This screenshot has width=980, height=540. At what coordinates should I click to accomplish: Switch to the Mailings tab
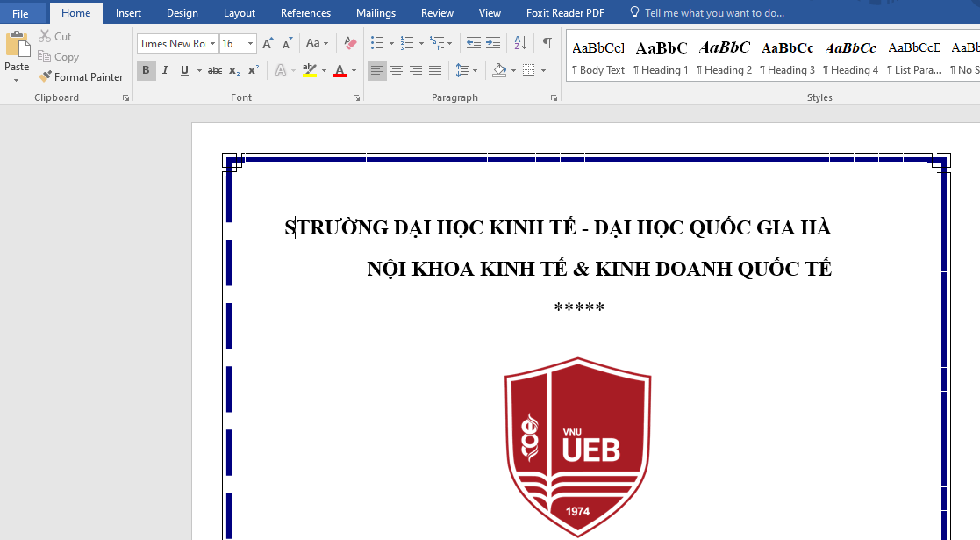376,13
